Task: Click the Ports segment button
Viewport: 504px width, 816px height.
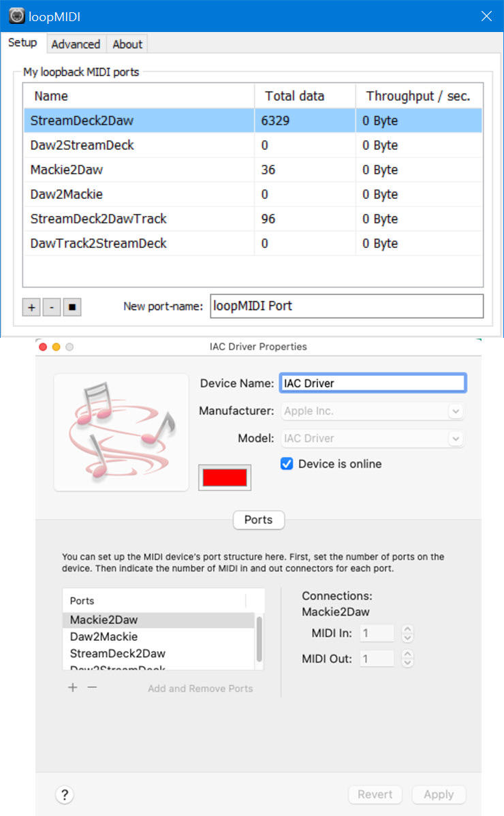Action: click(x=259, y=520)
